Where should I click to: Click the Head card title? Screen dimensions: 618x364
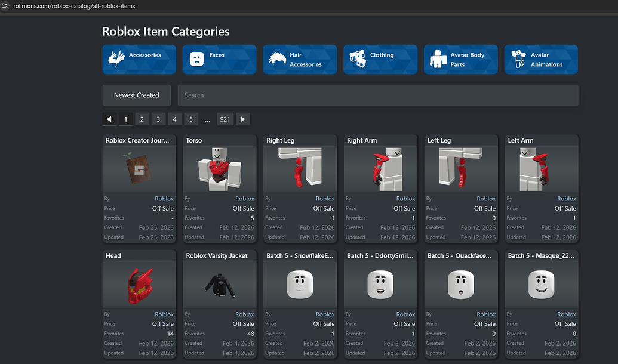tap(113, 255)
